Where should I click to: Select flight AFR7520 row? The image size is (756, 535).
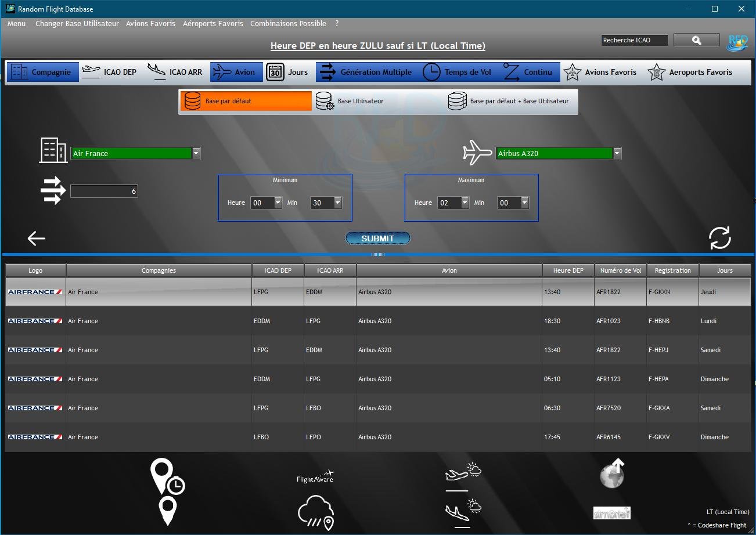pos(378,408)
